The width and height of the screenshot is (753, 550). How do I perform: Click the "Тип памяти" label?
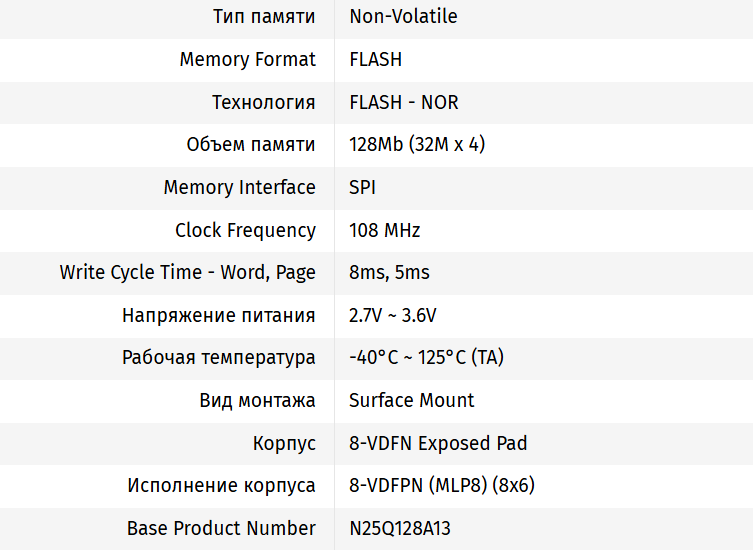(x=264, y=17)
